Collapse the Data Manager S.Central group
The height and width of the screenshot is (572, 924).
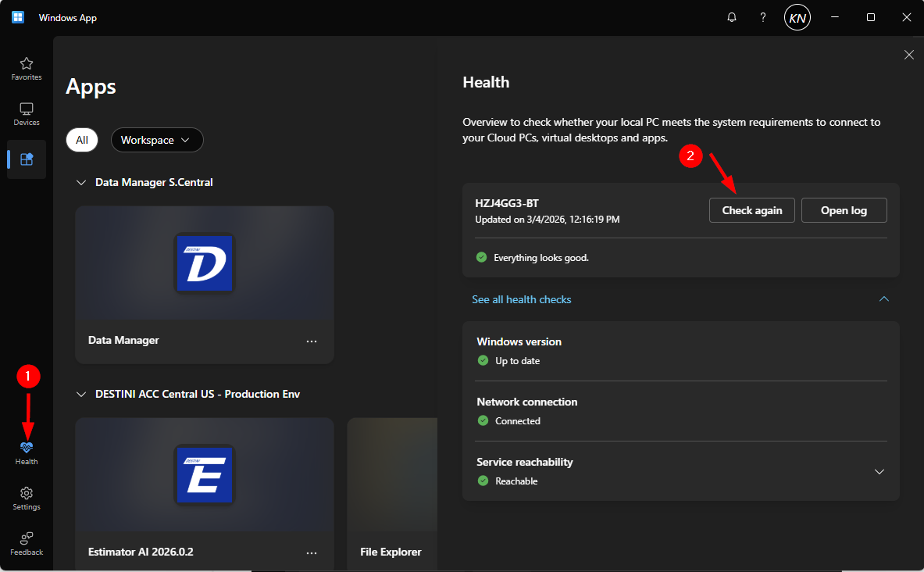(80, 182)
